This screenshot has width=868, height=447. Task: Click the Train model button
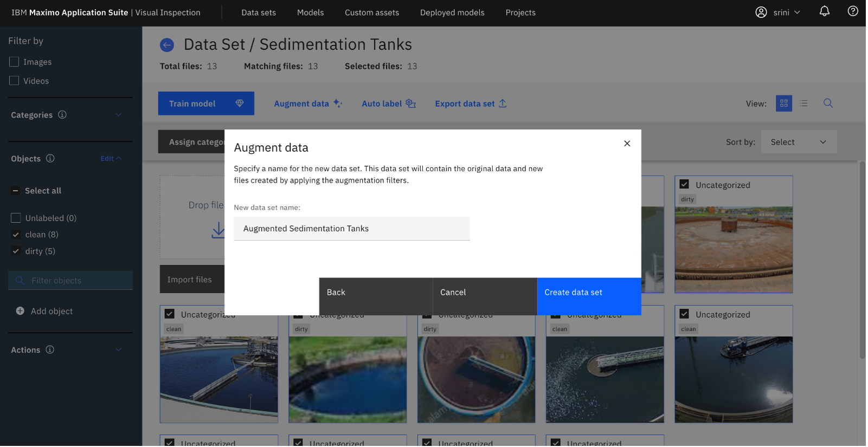pyautogui.click(x=207, y=103)
